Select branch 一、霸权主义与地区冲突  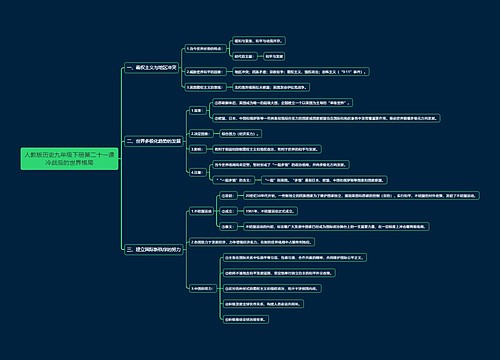(152, 68)
